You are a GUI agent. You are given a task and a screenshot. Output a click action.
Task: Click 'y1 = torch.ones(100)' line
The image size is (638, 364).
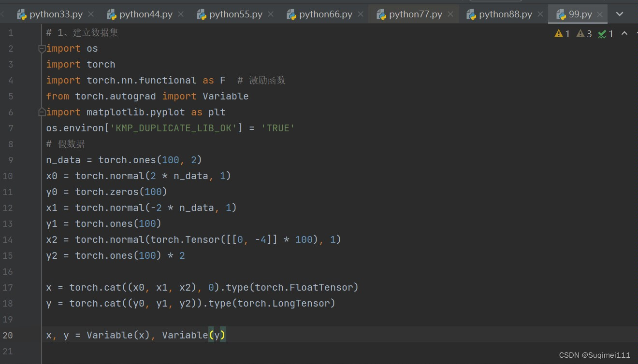coord(104,224)
